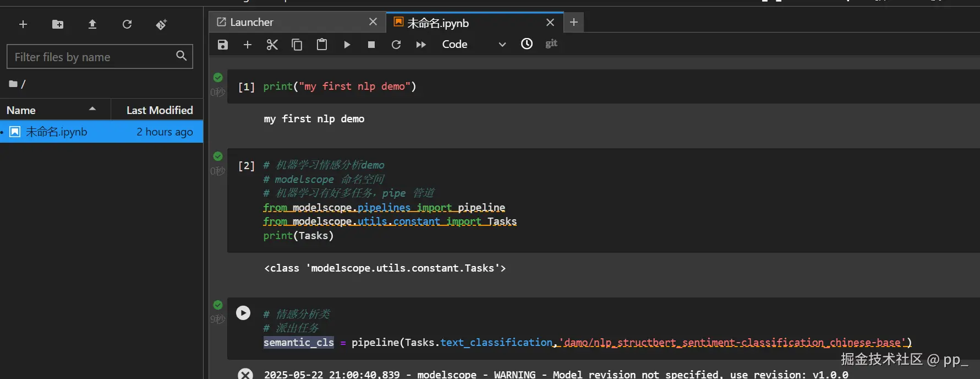Open the cell type Code dropdown
Screen dimensions: 980x379
pyautogui.click(x=473, y=44)
